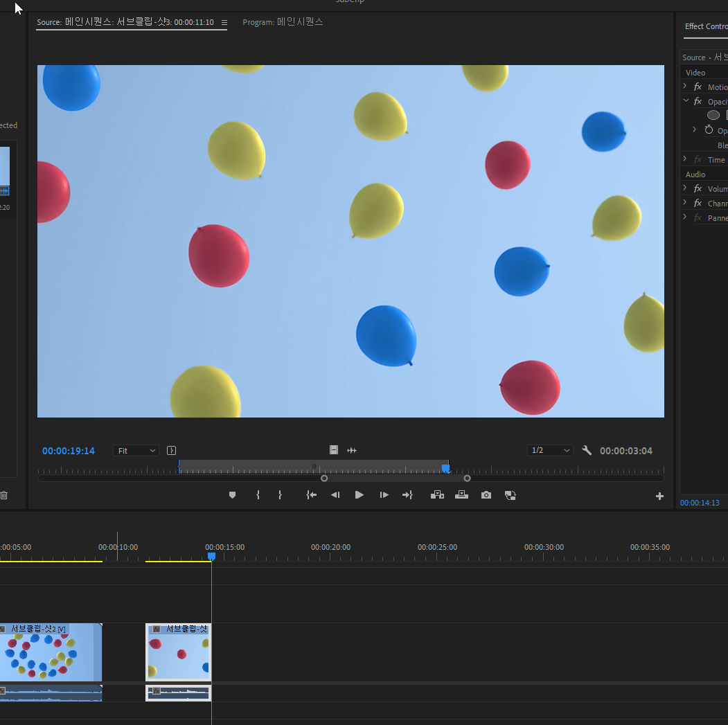This screenshot has height=725, width=728.
Task: Click the Overwrite edit icon
Action: tap(461, 495)
